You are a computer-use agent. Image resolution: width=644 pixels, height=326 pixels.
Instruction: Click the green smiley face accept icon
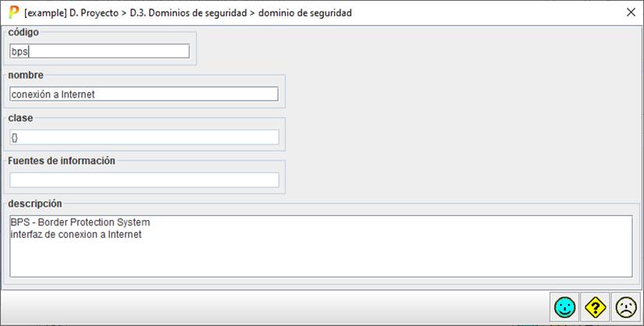click(563, 307)
